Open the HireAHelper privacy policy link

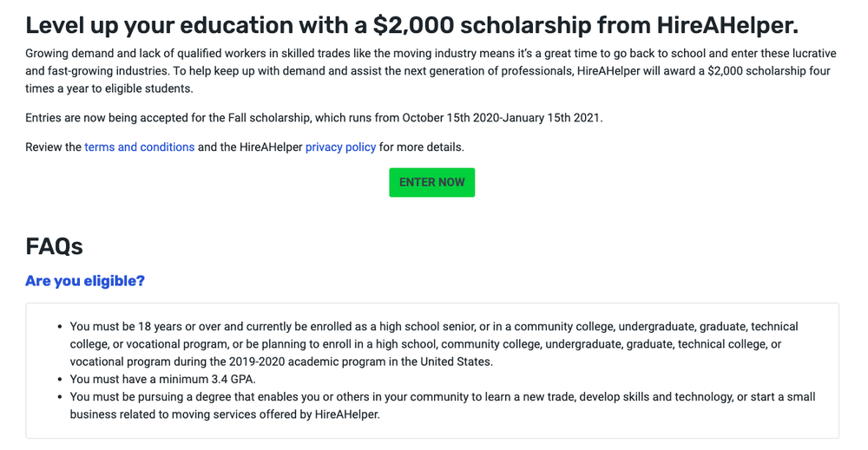click(340, 147)
